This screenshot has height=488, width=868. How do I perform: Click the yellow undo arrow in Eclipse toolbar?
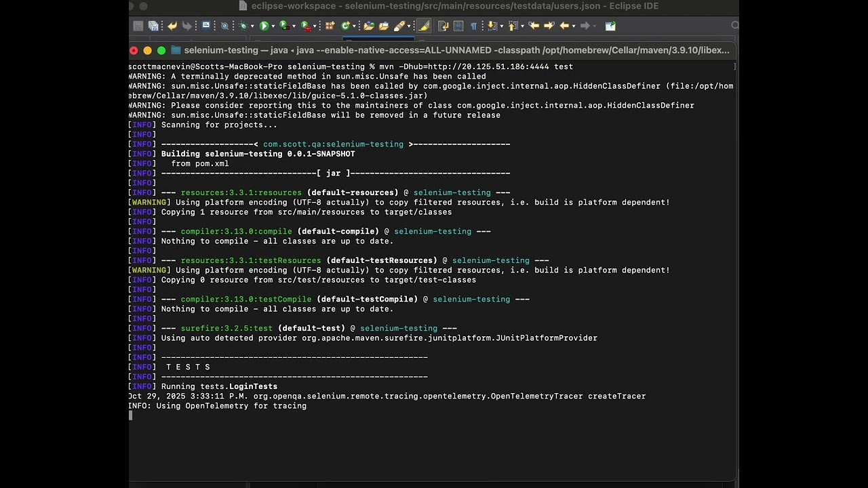pos(172,26)
